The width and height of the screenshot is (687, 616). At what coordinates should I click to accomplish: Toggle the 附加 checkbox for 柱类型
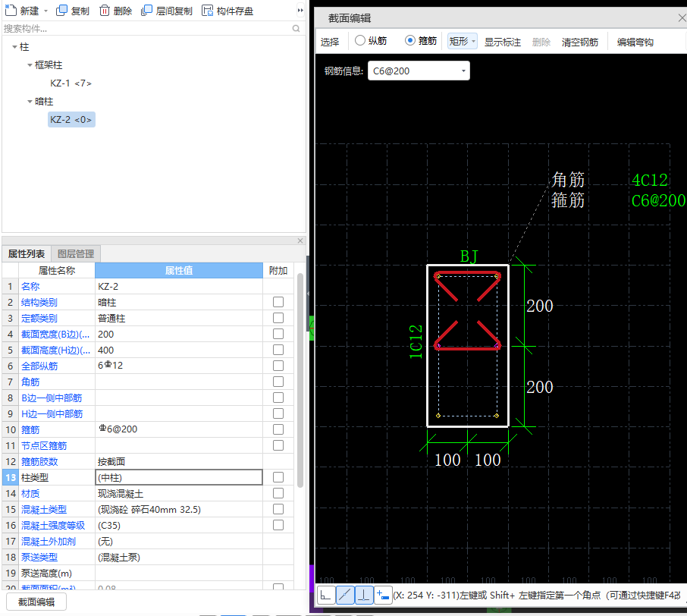(x=278, y=477)
